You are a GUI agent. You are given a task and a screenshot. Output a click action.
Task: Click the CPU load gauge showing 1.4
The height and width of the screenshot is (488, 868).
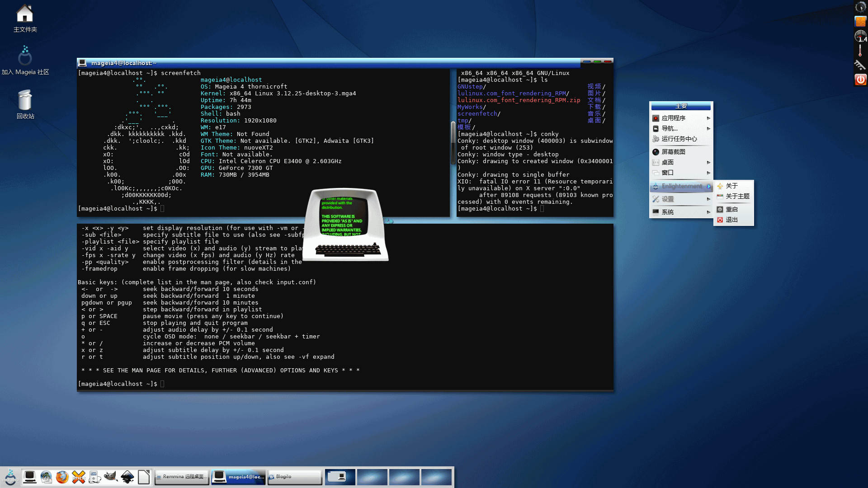[860, 36]
